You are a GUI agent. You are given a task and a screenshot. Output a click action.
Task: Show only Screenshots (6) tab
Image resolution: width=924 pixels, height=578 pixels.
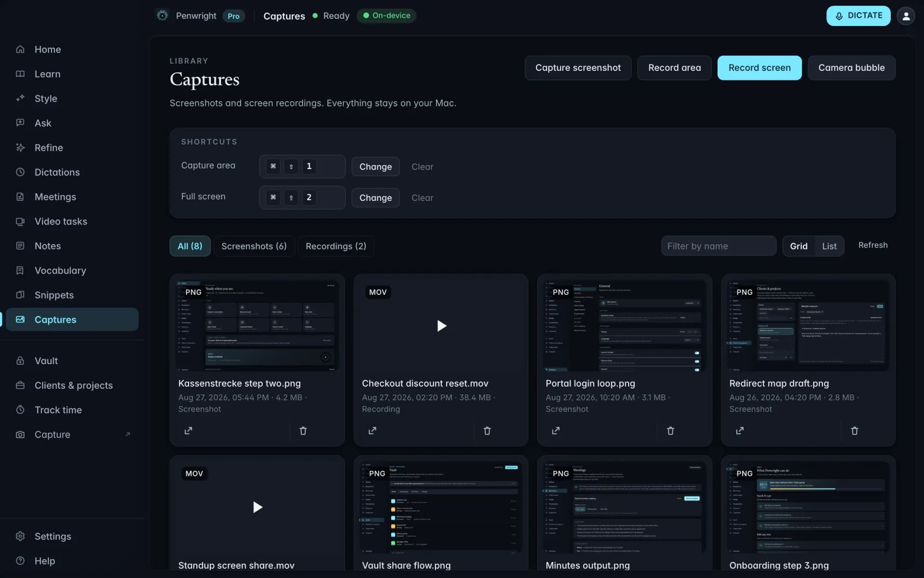click(254, 246)
